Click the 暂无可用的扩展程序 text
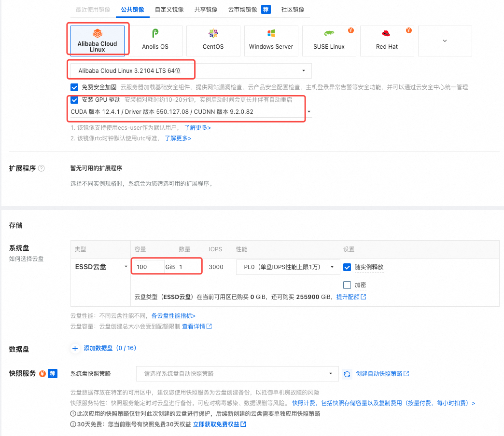The width and height of the screenshot is (504, 436). coord(97,168)
